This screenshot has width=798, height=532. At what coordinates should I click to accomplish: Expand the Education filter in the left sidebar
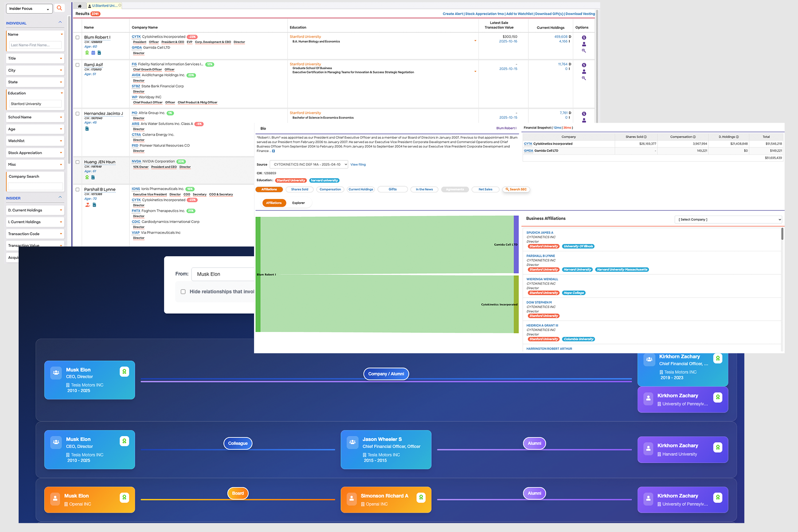click(x=61, y=93)
